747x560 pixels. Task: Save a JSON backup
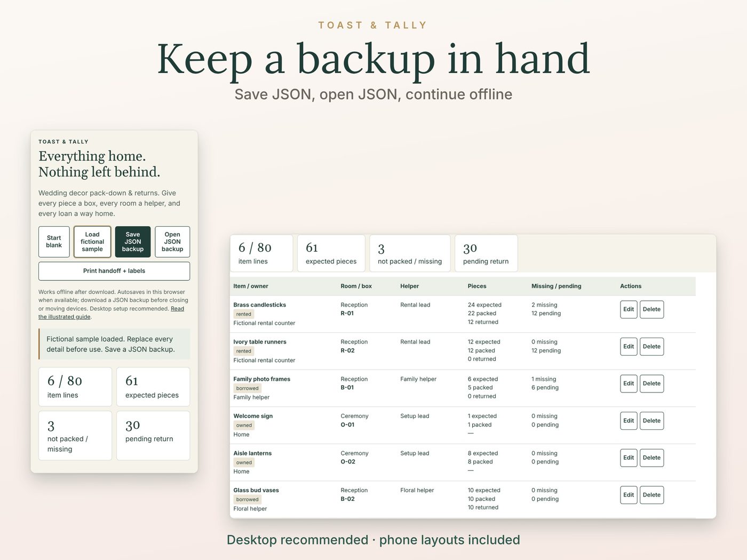tap(133, 242)
